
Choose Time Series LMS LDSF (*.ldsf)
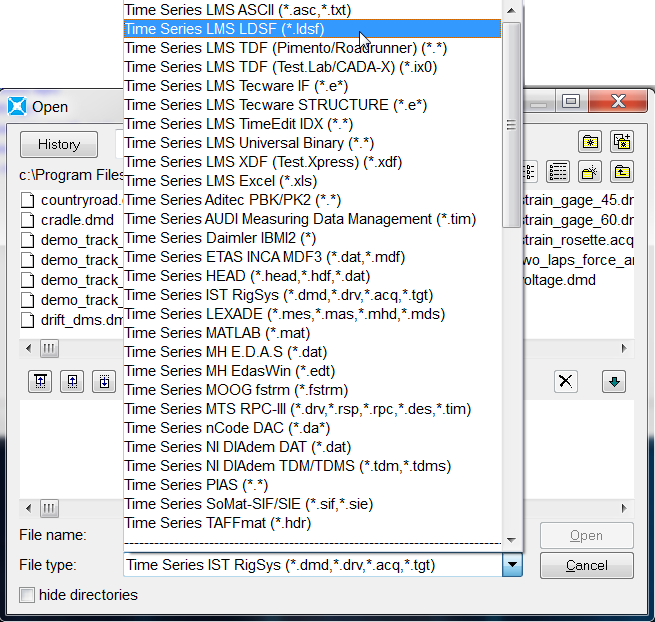pyautogui.click(x=312, y=29)
